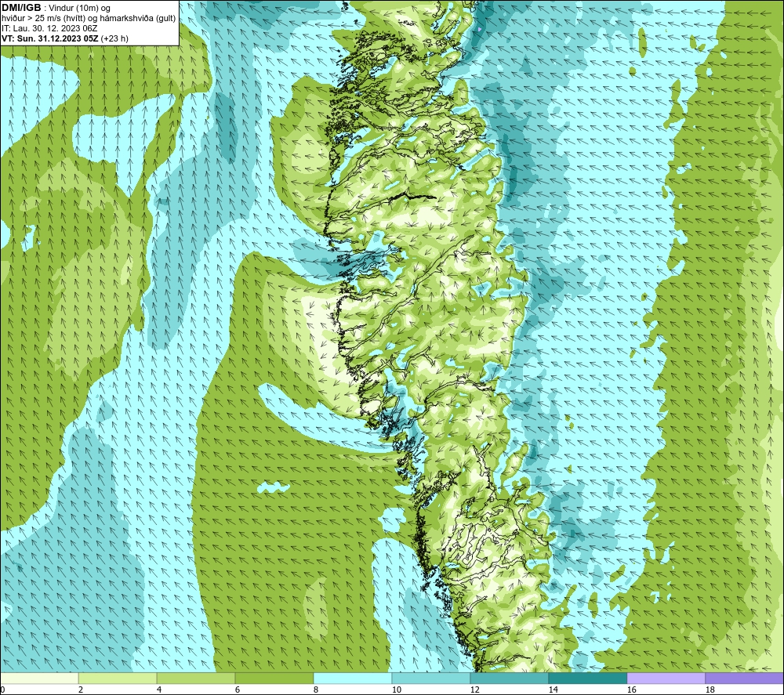This screenshot has height=695, width=784.
Task: Click legend scale label 2
Action: click(81, 690)
